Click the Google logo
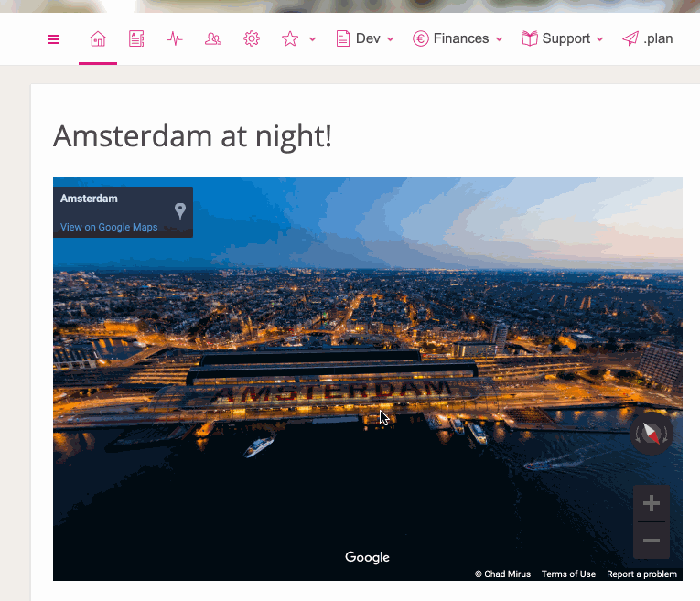Image resolution: width=700 pixels, height=601 pixels. [x=368, y=557]
